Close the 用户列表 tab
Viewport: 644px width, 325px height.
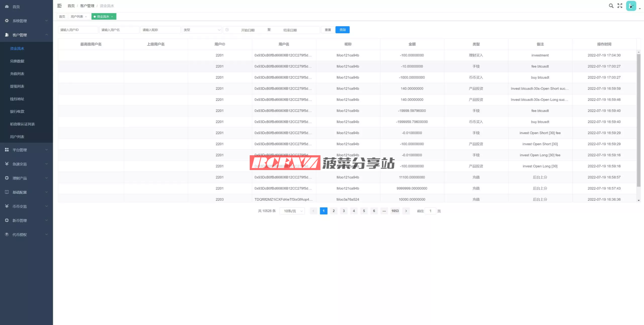click(x=86, y=17)
